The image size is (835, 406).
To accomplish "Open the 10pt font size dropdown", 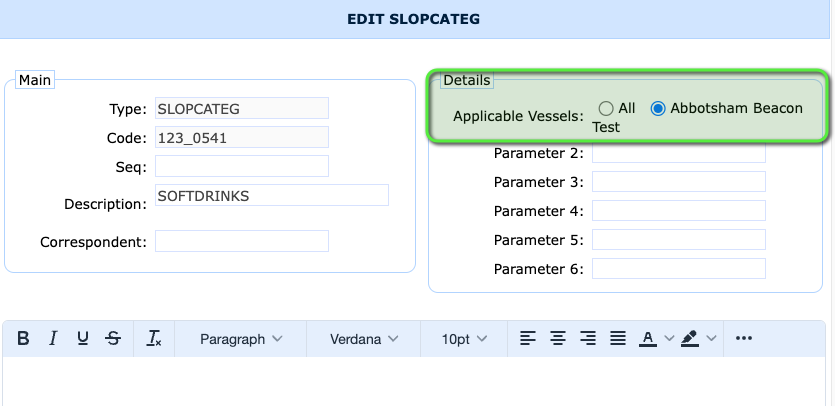I will tap(465, 339).
